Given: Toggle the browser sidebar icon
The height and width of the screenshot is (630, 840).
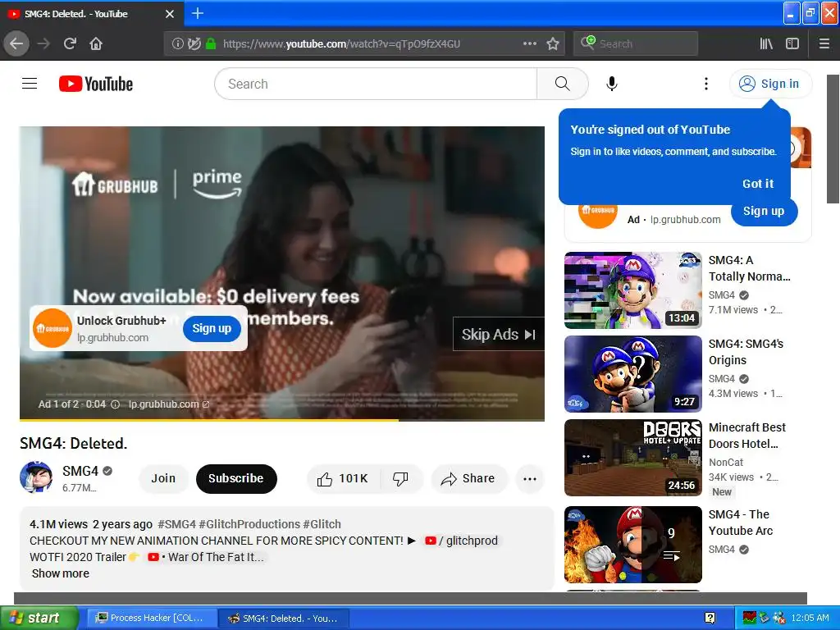Looking at the screenshot, I should pos(792,43).
